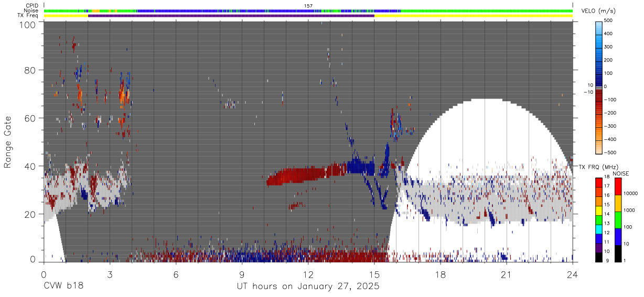Viewport: 644px width, 297px height.
Task: Click the 200 tick on velocity colorbar
Action: [x=608, y=60]
